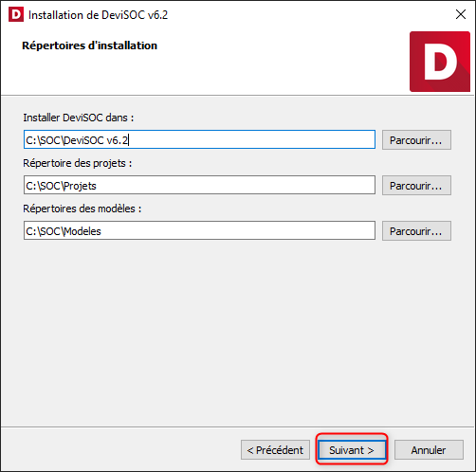The width and height of the screenshot is (476, 472).
Task: Select the C:\SOC\Modeles text field
Action: [199, 230]
